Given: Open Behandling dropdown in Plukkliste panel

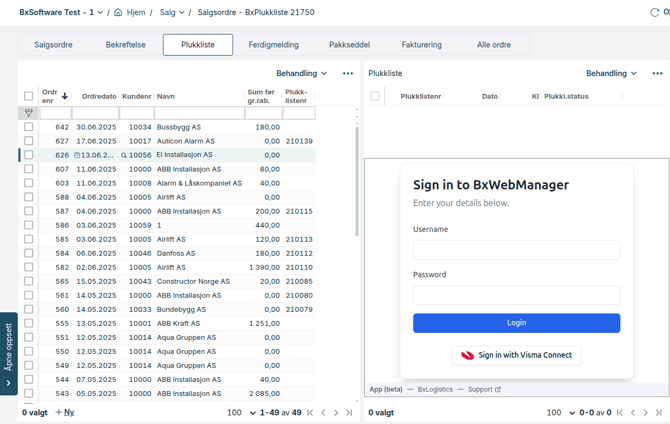Looking at the screenshot, I should [x=611, y=74].
